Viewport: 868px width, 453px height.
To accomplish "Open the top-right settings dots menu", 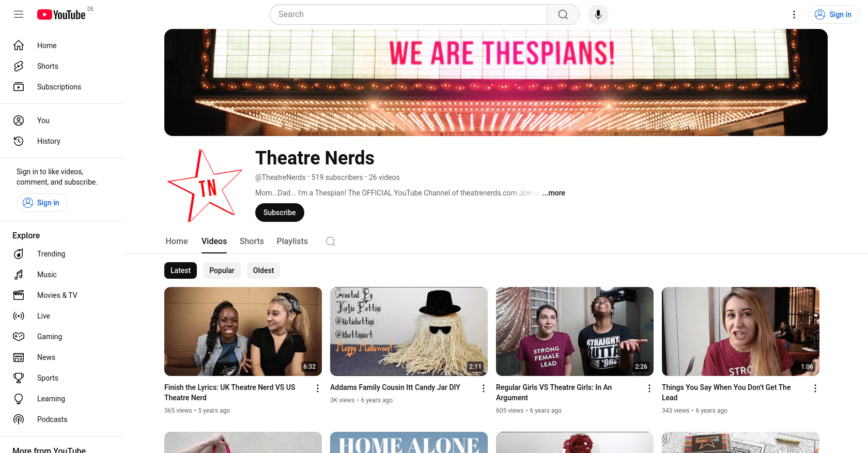I will [x=794, y=14].
